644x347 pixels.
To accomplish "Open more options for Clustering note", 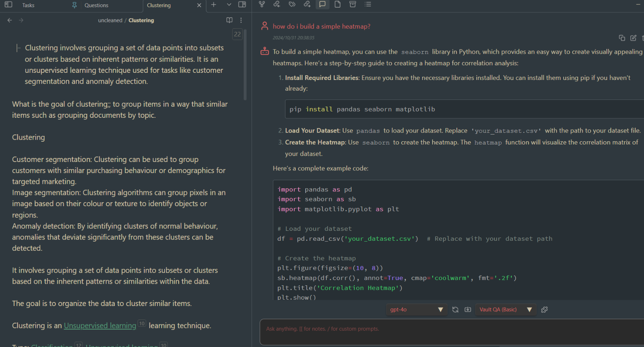I will [x=241, y=20].
